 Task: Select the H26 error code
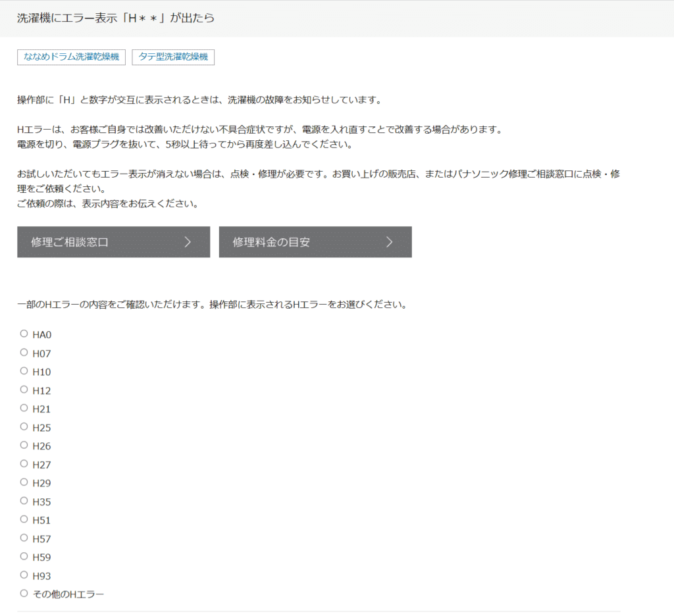(24, 445)
